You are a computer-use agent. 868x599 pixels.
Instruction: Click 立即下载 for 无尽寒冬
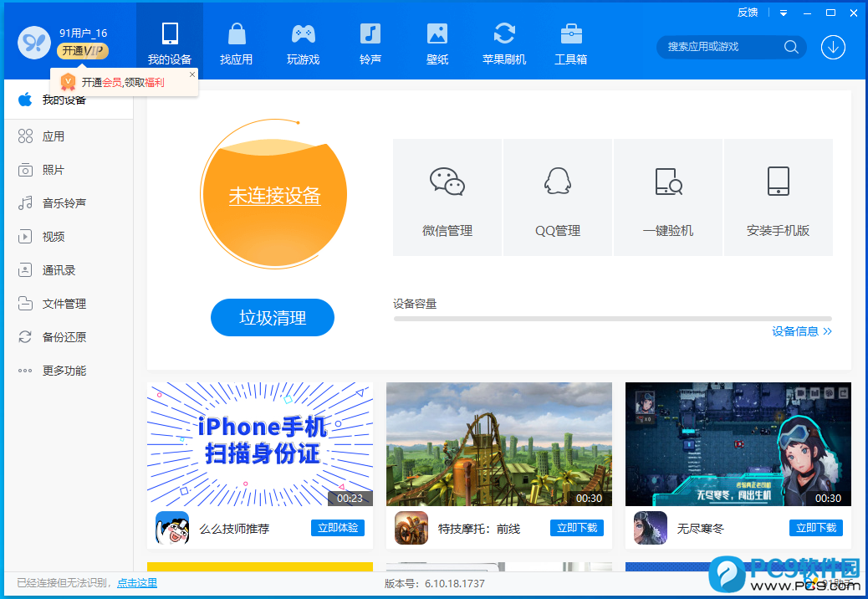[816, 528]
